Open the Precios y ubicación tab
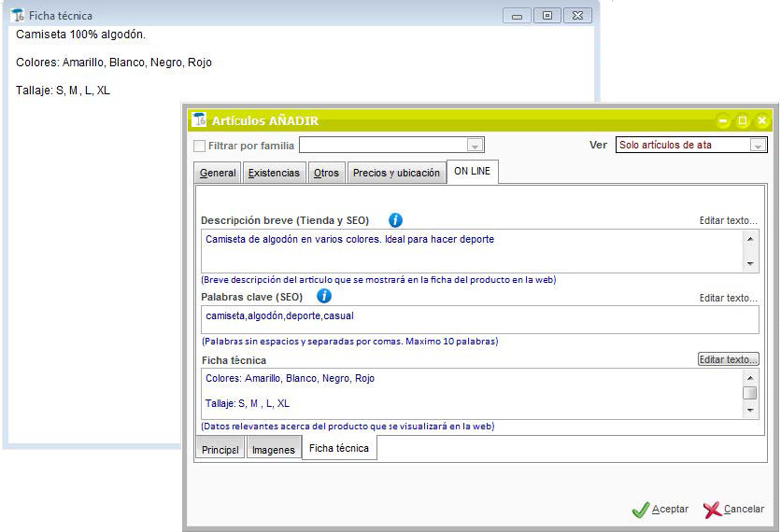The image size is (781, 532). [396, 173]
